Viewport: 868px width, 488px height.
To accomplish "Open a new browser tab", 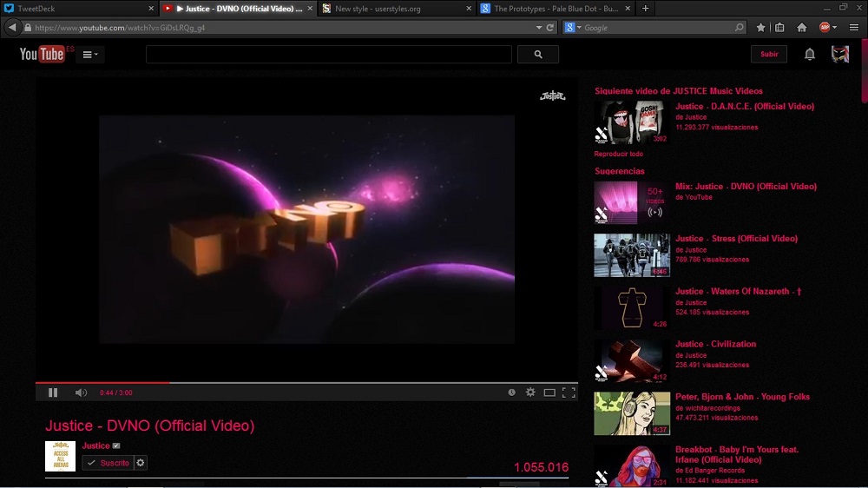I will (x=646, y=9).
